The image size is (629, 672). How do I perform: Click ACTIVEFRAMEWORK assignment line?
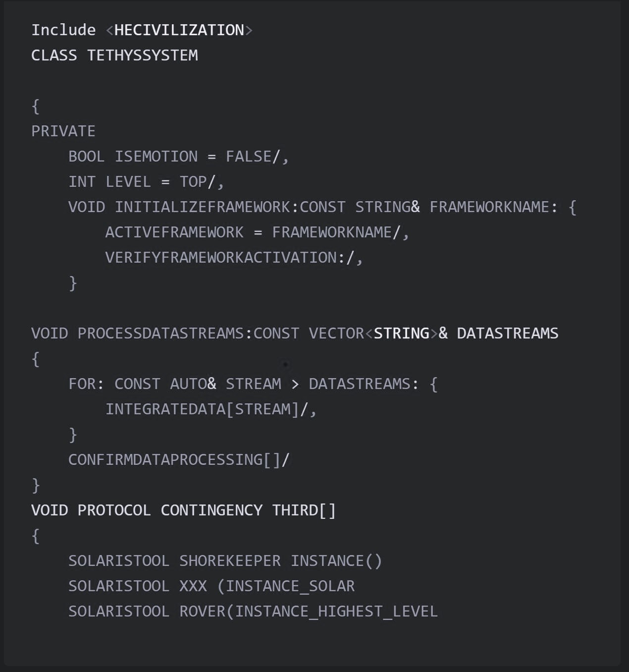pos(257,232)
